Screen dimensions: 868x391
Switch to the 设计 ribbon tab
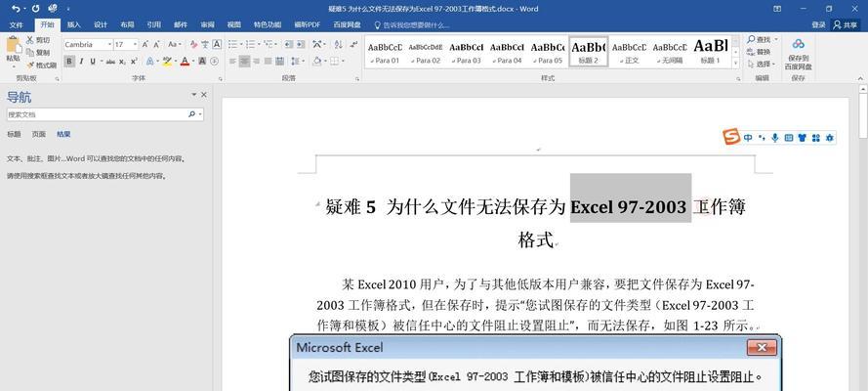tap(101, 24)
